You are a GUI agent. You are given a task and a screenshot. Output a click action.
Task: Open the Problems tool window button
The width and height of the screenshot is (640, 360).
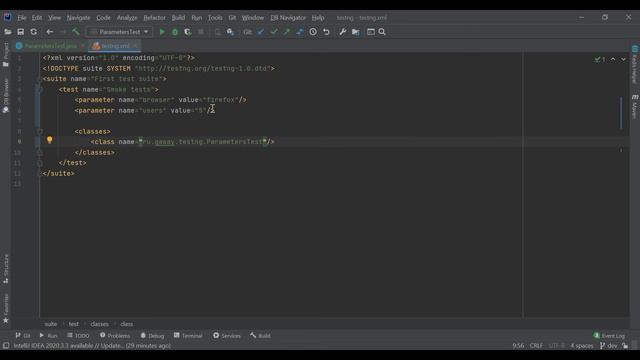[115, 336]
